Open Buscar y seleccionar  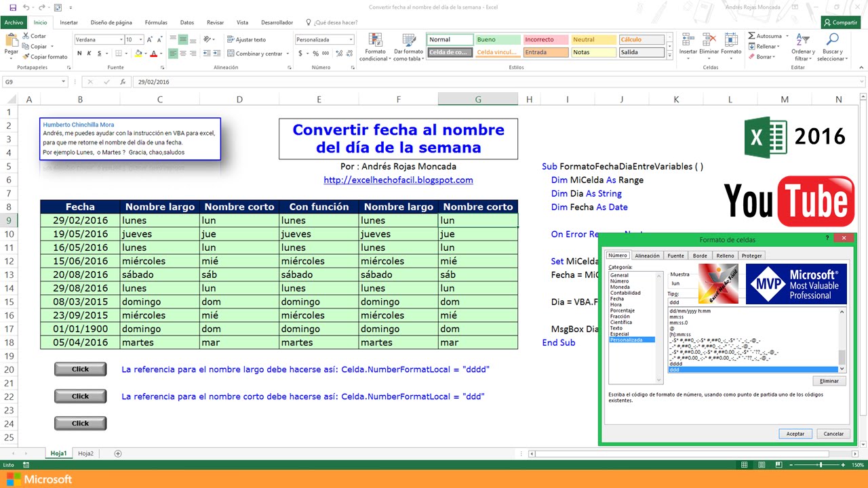pos(832,47)
